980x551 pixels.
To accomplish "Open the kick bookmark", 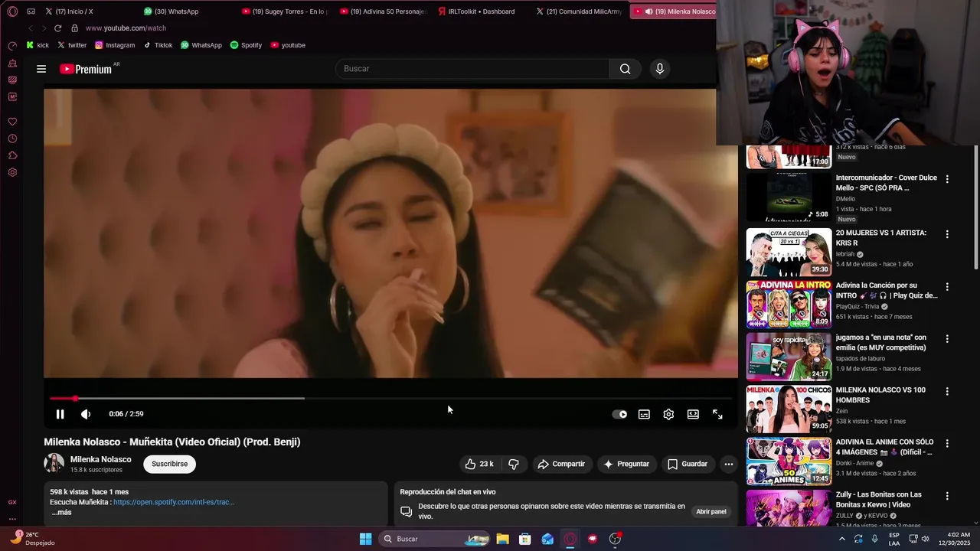I will coord(38,45).
